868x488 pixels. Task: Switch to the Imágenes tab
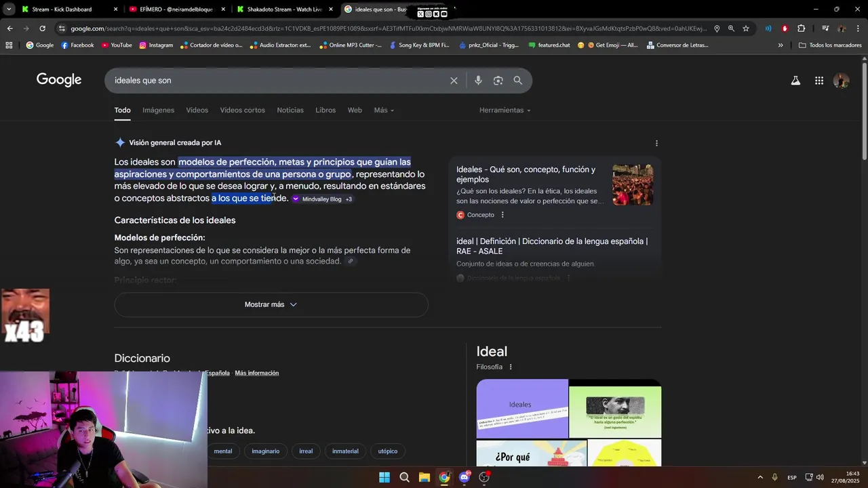[158, 110]
